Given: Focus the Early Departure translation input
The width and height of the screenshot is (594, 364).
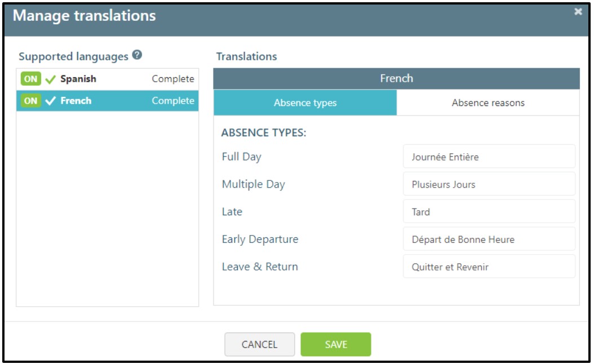Looking at the screenshot, I should (489, 239).
